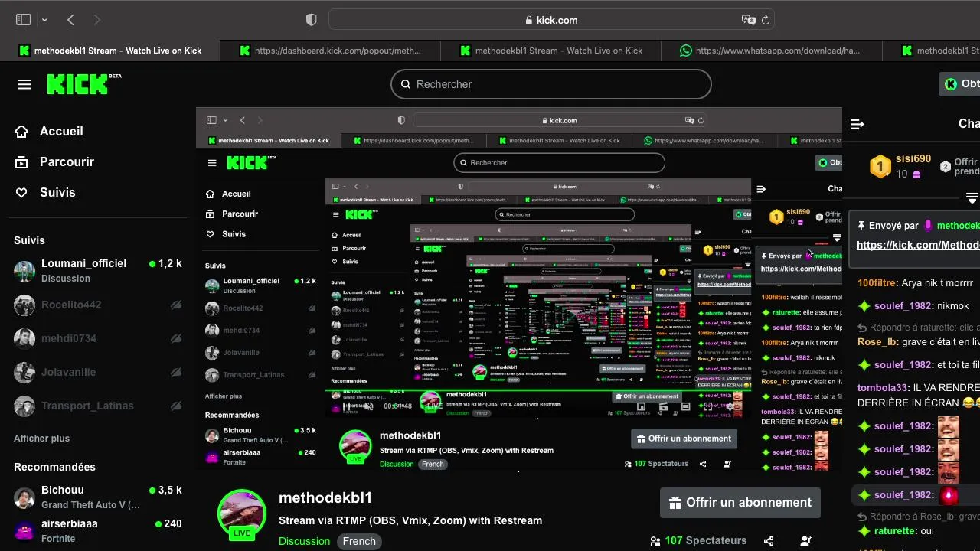Reload the page with the refresh icon
Image resolution: width=980 pixels, height=551 pixels.
pos(765,20)
